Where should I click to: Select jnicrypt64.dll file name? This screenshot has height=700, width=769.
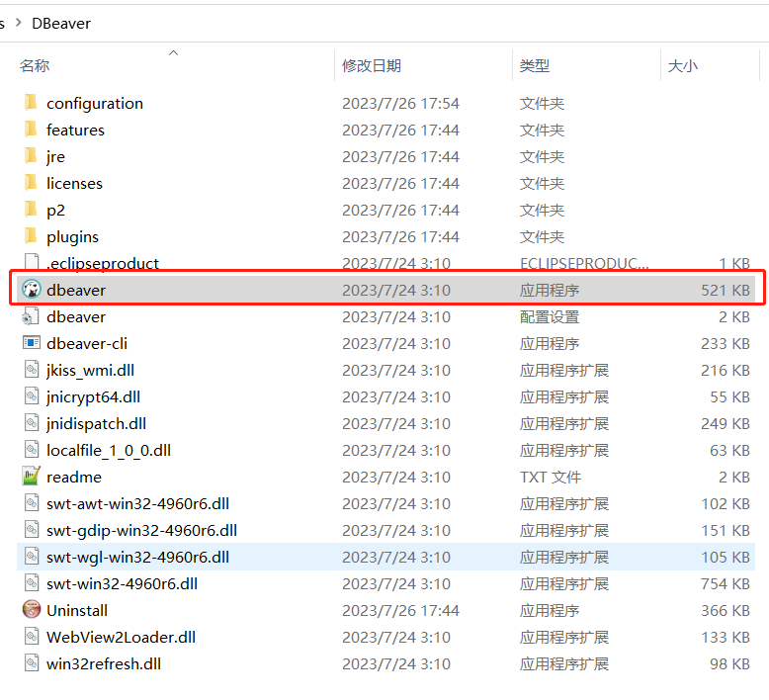click(x=93, y=396)
